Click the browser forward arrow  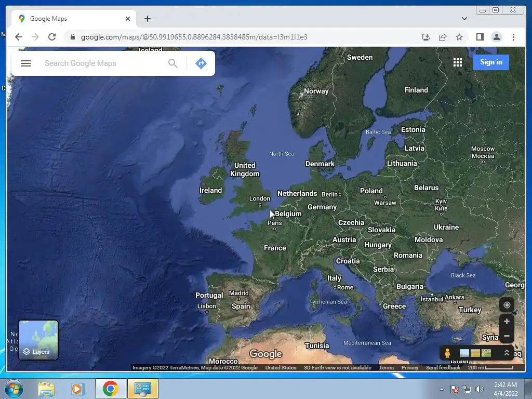pyautogui.click(x=35, y=37)
